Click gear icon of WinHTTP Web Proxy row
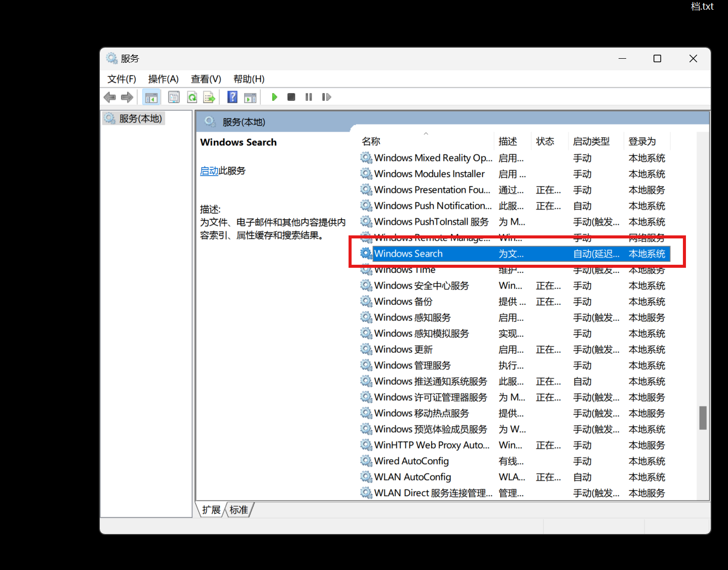Image resolution: width=728 pixels, height=570 pixels. click(366, 445)
